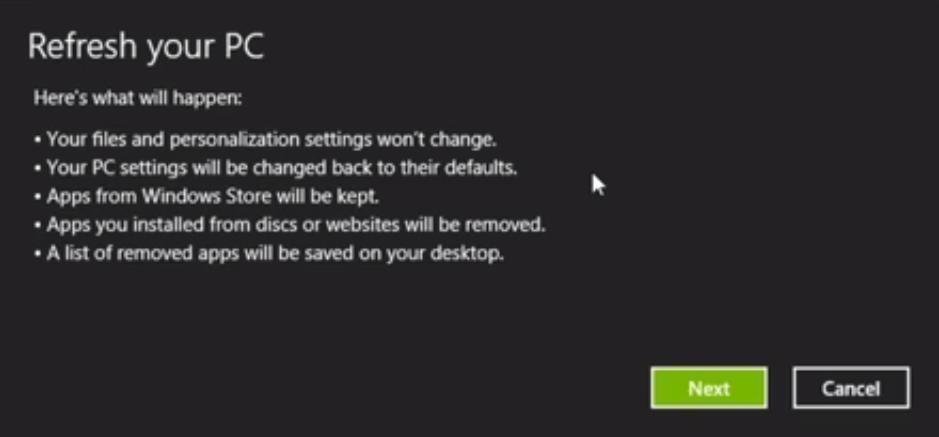Click line about apps from discs or websites

tap(290, 225)
